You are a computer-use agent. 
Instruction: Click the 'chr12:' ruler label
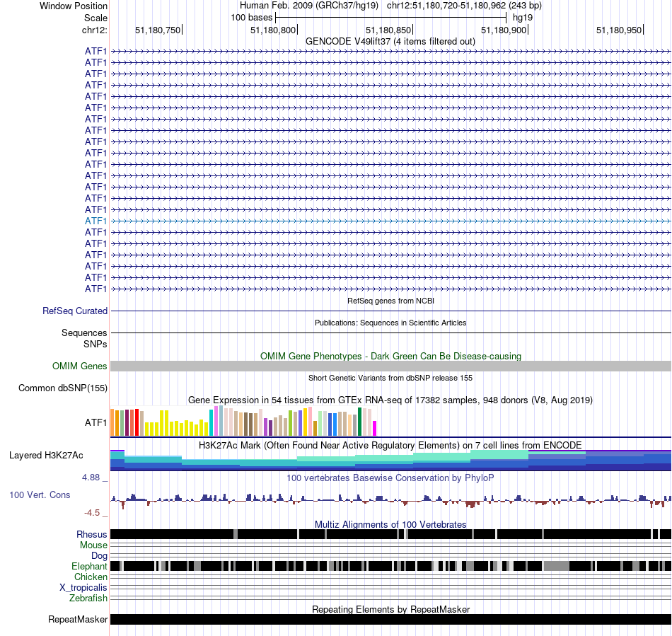(x=95, y=30)
